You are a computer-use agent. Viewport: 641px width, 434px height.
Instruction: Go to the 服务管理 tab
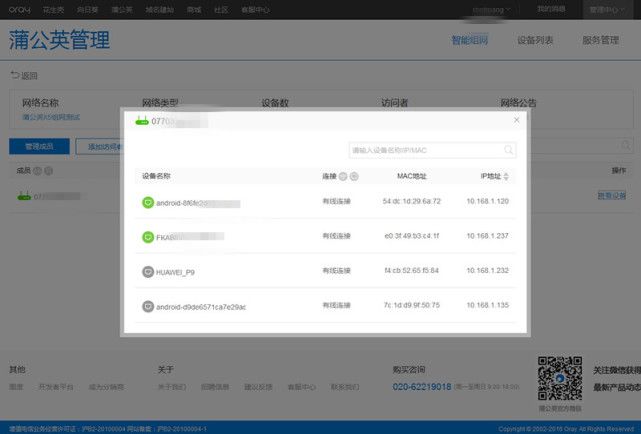coord(600,41)
